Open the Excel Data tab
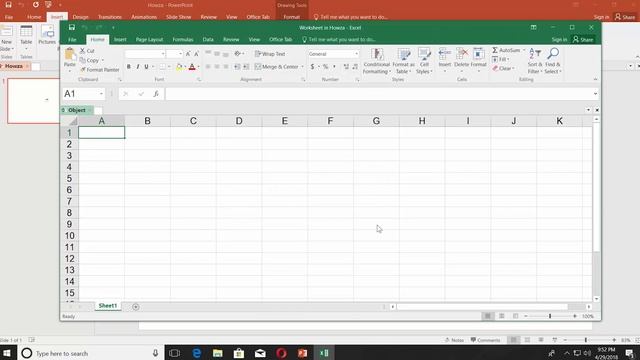This screenshot has width=640, height=360. click(208, 40)
